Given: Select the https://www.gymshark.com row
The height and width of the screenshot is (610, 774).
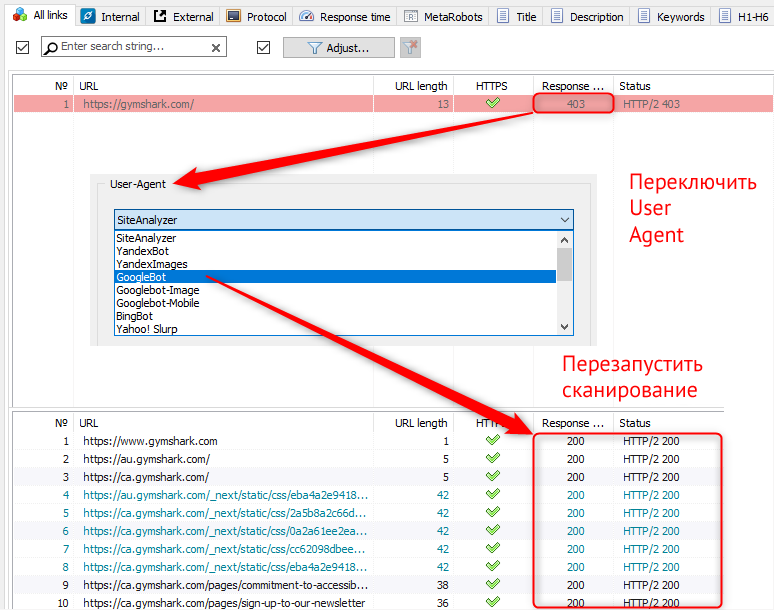Looking at the screenshot, I should point(368,441).
